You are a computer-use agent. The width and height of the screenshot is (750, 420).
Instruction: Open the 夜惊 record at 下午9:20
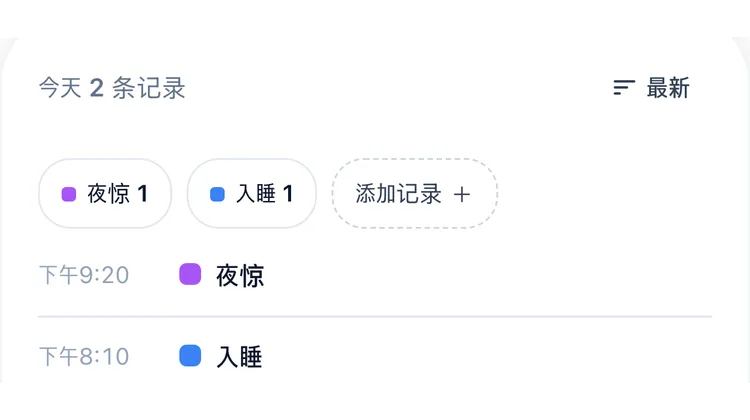375,275
